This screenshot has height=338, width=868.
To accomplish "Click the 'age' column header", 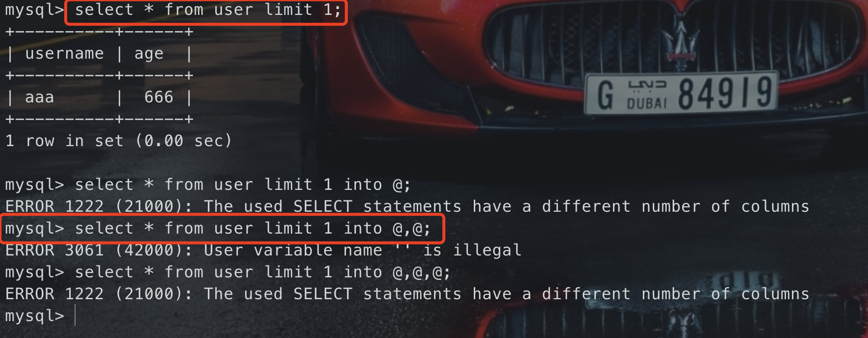I will click(149, 54).
